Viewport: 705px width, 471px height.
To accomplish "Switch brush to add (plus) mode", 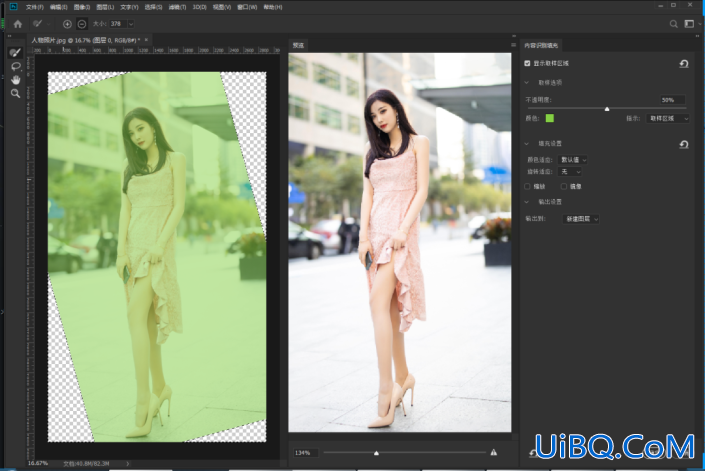I will (x=67, y=24).
